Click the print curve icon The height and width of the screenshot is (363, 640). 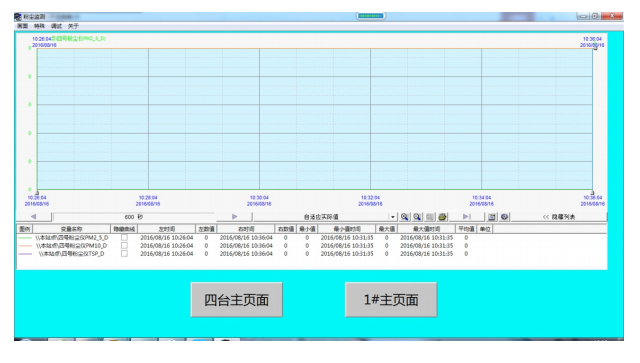pyautogui.click(x=442, y=217)
